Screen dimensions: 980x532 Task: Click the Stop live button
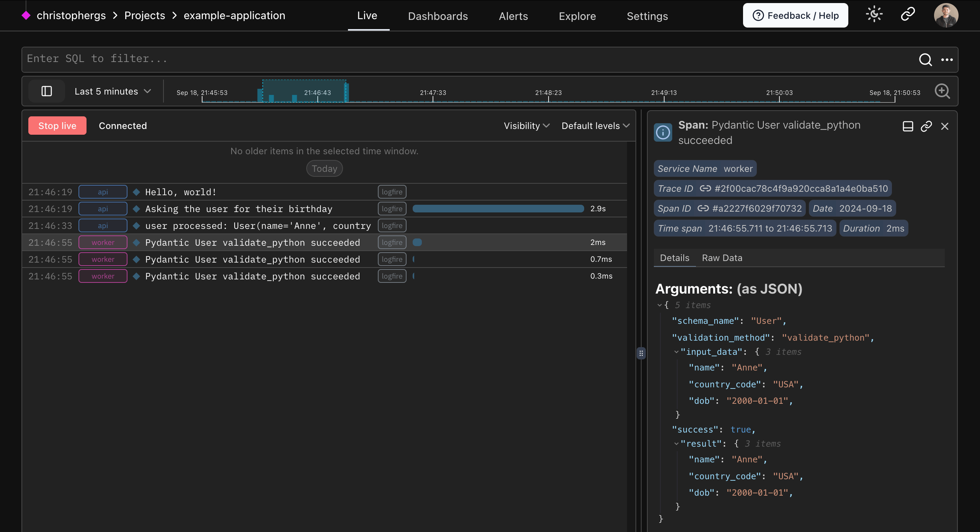(57, 126)
